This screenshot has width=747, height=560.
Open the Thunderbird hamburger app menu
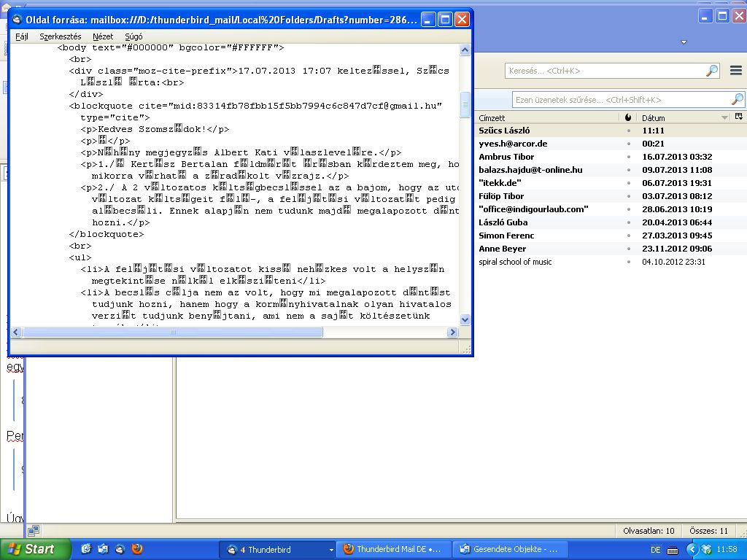(735, 71)
